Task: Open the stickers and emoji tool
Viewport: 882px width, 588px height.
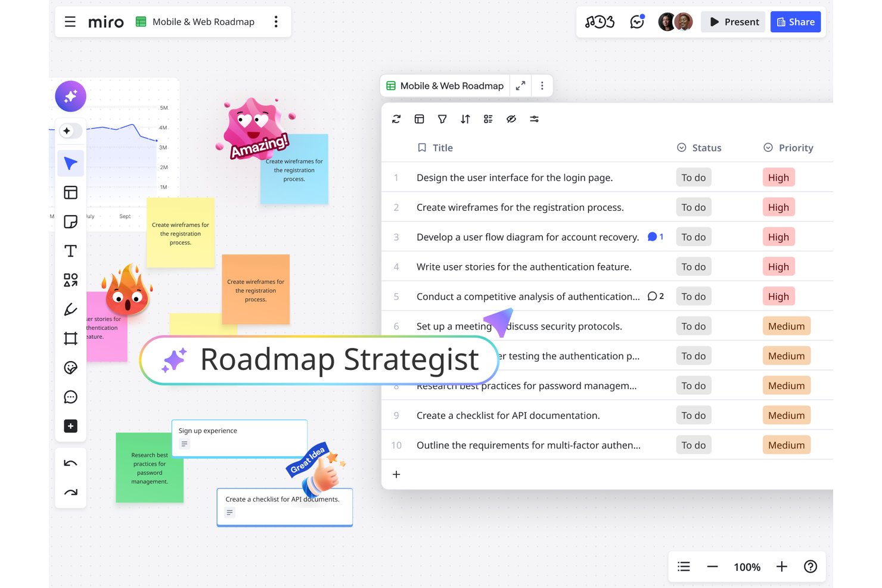Action: click(x=71, y=368)
